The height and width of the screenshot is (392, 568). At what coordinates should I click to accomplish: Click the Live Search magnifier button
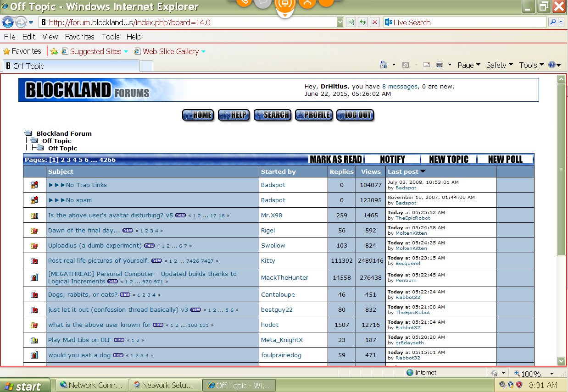(553, 22)
